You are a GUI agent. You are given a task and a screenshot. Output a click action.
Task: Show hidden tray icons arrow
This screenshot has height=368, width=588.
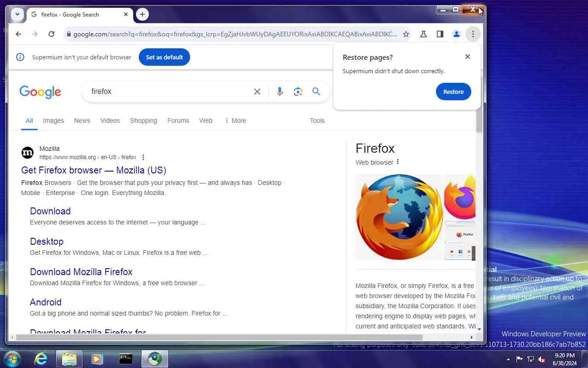[x=508, y=359]
